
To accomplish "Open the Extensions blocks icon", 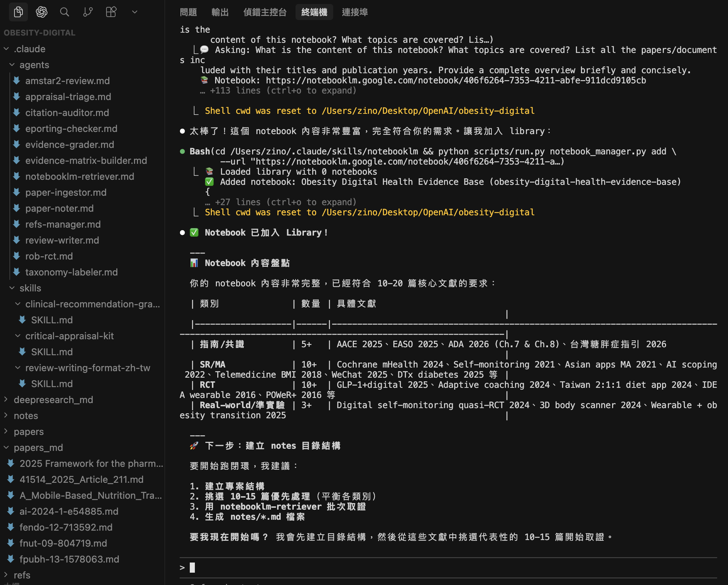I will (111, 12).
